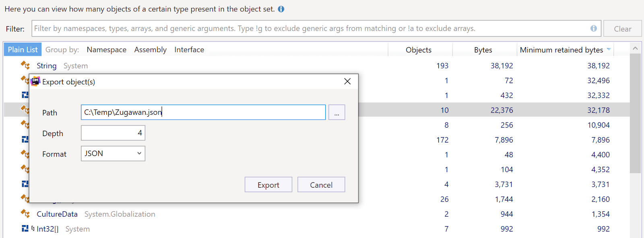Click the dotMemory icon in the dialog title
Screen dimensions: 644x238
pyautogui.click(x=36, y=81)
